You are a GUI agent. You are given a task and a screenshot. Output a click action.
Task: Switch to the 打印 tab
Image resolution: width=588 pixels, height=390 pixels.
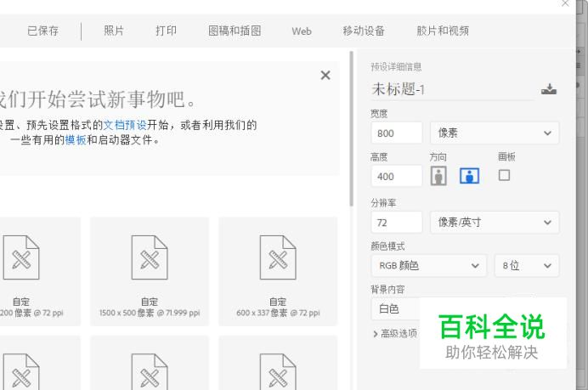(x=167, y=31)
